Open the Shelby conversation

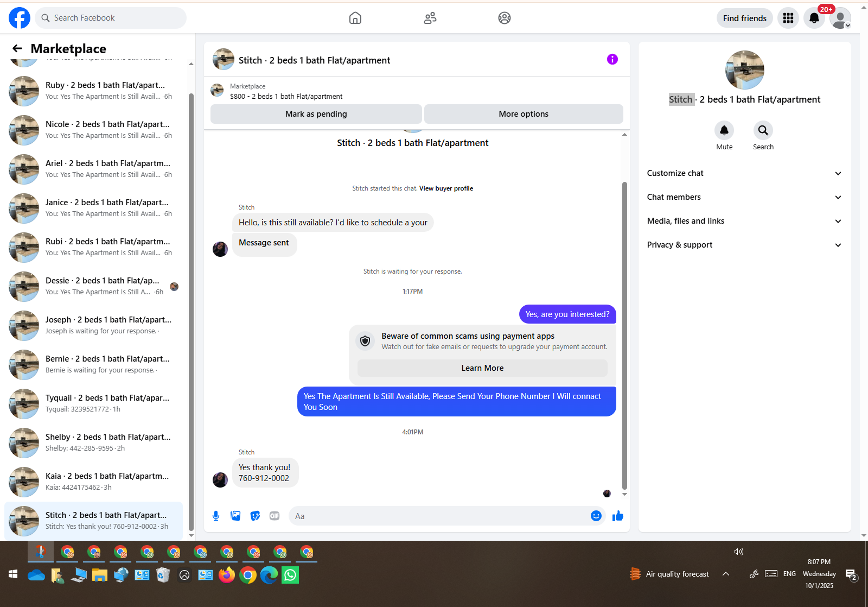pos(93,442)
